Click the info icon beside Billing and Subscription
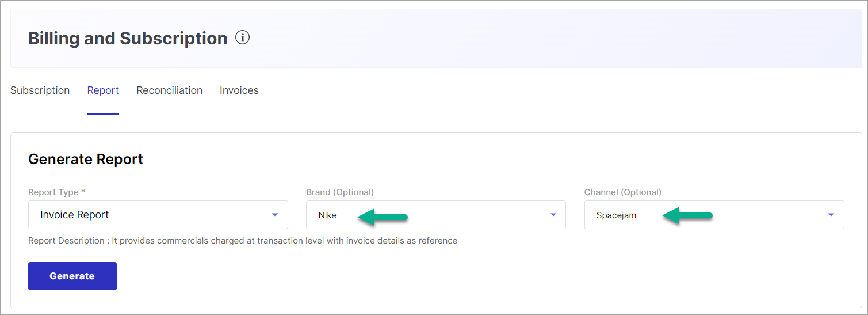The image size is (868, 315). point(243,38)
